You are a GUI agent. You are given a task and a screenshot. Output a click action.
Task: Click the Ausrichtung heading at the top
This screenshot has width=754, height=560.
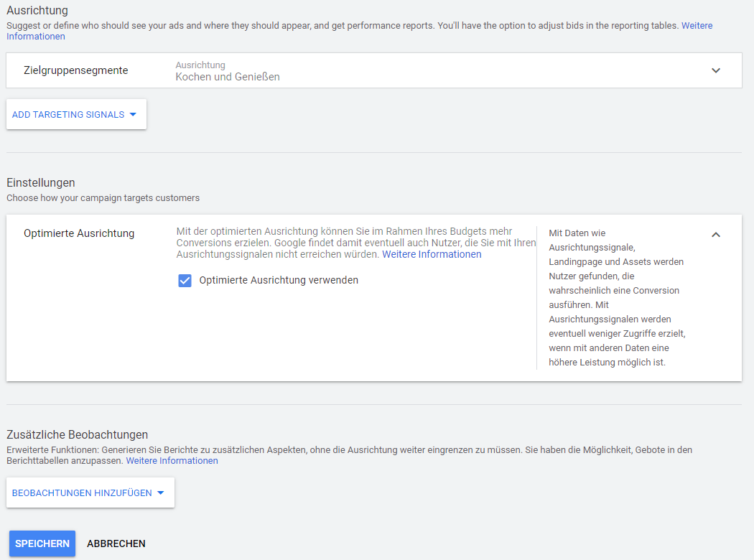tap(37, 11)
